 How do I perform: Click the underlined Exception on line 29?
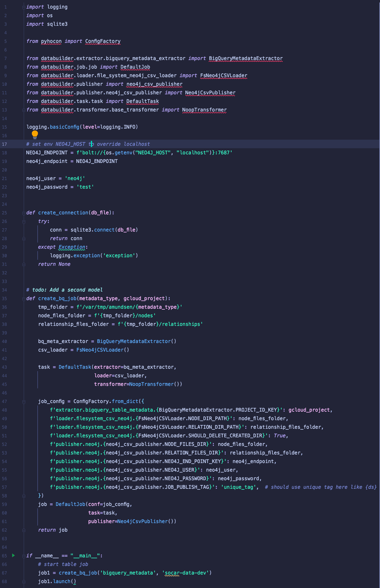coord(72,247)
